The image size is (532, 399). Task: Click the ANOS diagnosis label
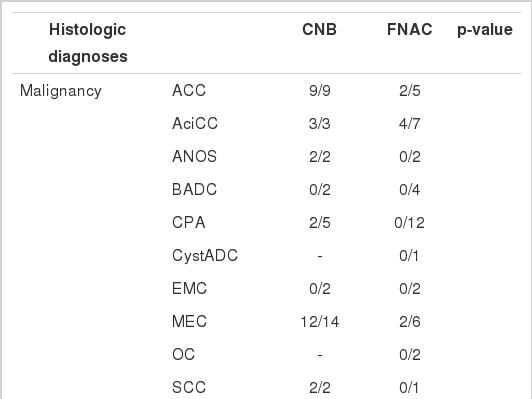coord(194,156)
